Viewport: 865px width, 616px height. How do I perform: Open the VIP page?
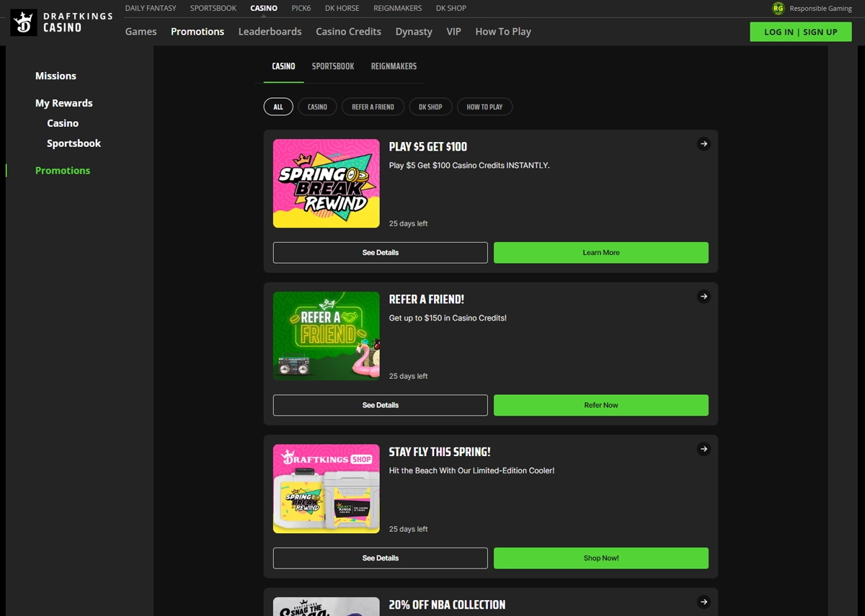point(453,32)
